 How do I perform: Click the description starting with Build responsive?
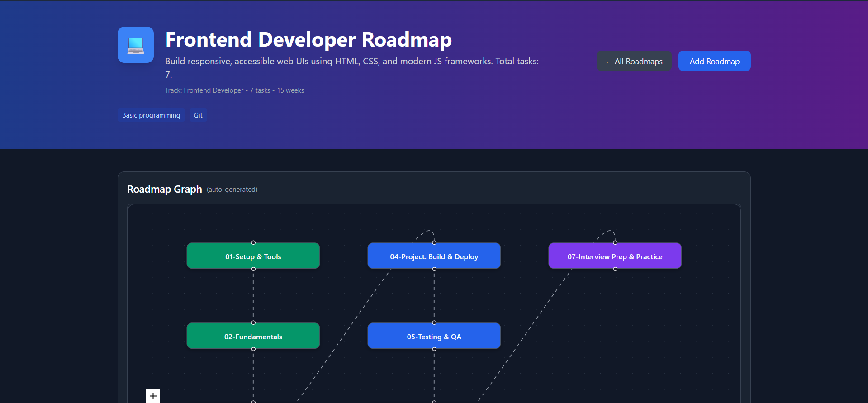(x=352, y=68)
